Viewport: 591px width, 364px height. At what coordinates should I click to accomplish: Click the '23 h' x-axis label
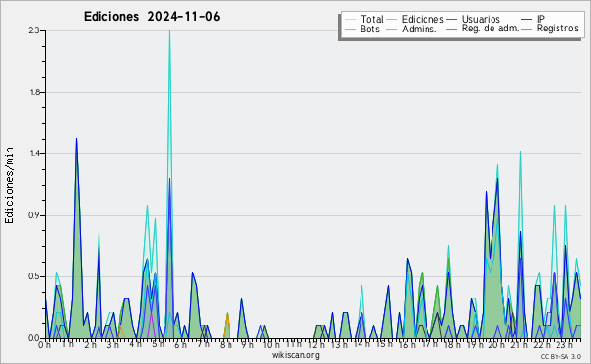(565, 345)
